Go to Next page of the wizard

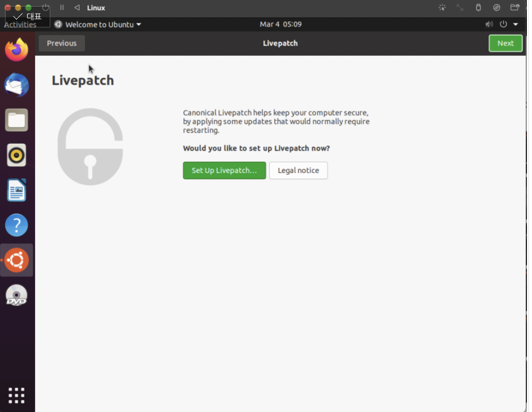click(505, 44)
